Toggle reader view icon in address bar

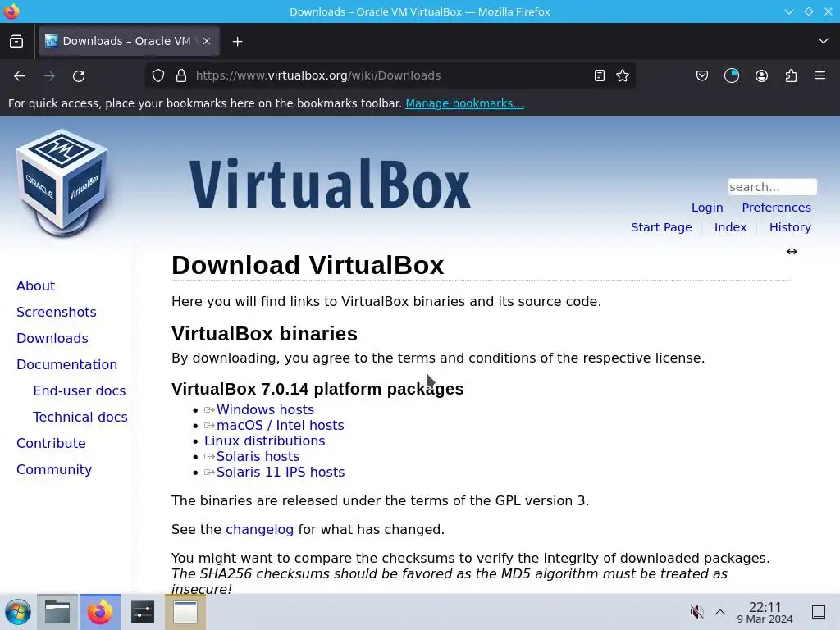[600, 75]
